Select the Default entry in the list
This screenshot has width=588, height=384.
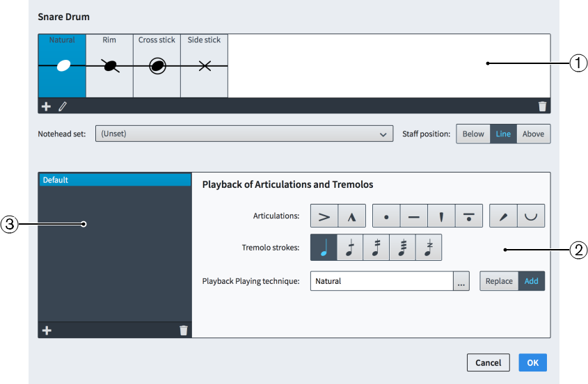point(115,180)
